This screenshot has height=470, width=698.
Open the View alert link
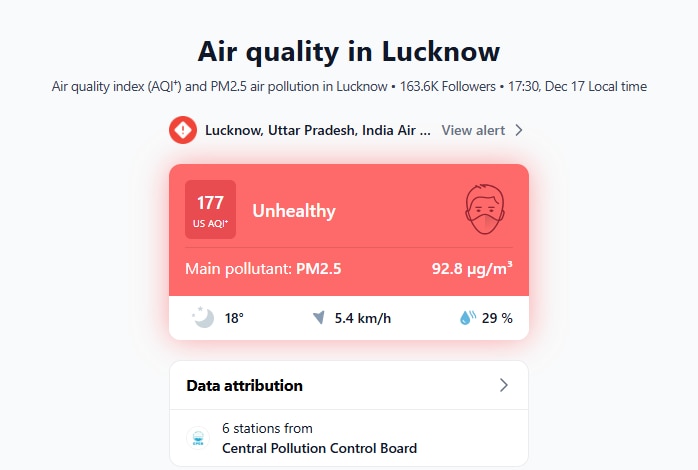pos(473,130)
